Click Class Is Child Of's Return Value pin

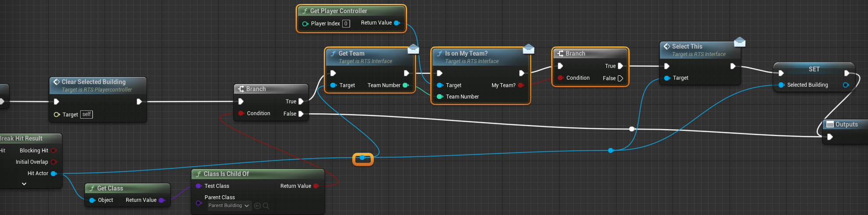coord(316,186)
